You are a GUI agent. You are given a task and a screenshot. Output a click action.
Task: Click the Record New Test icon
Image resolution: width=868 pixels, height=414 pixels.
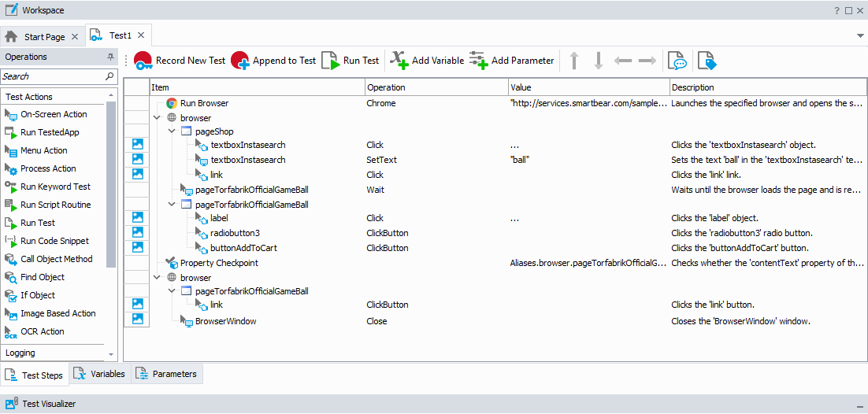coord(143,61)
